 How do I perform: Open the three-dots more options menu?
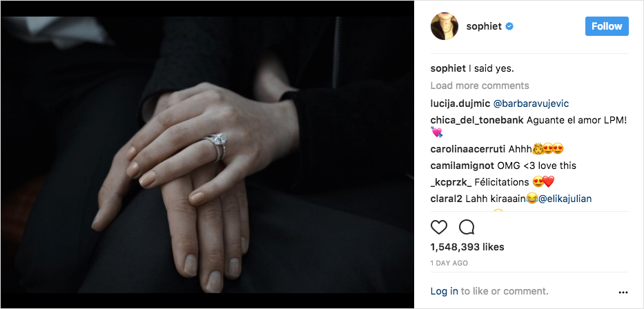tap(623, 292)
